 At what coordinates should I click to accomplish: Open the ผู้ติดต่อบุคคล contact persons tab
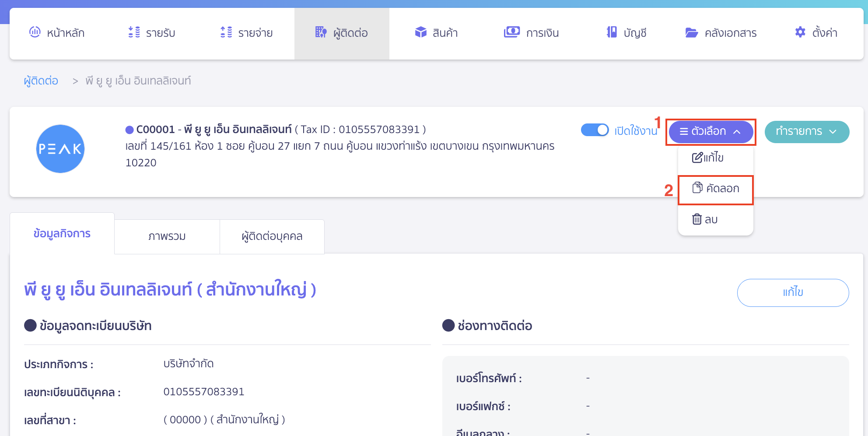tap(272, 236)
